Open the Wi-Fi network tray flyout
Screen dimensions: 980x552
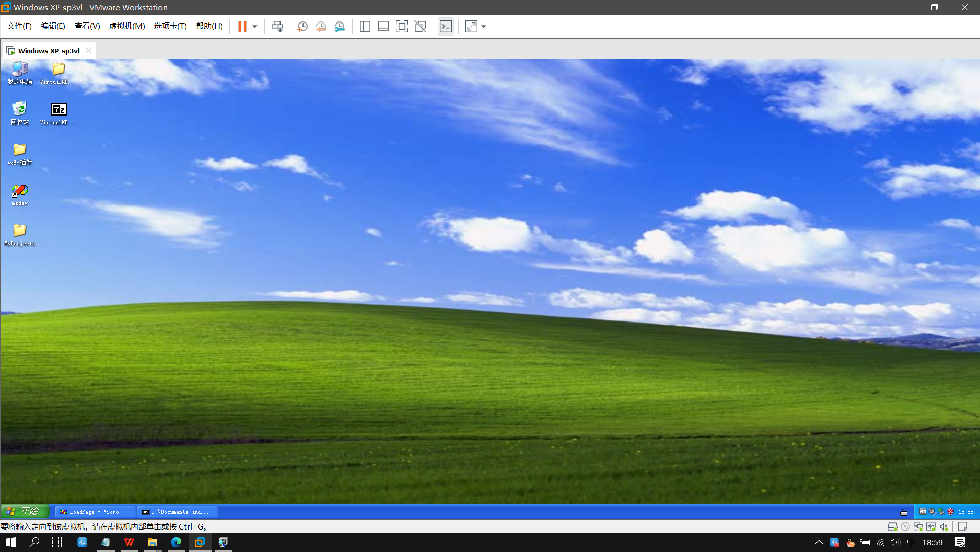click(880, 542)
